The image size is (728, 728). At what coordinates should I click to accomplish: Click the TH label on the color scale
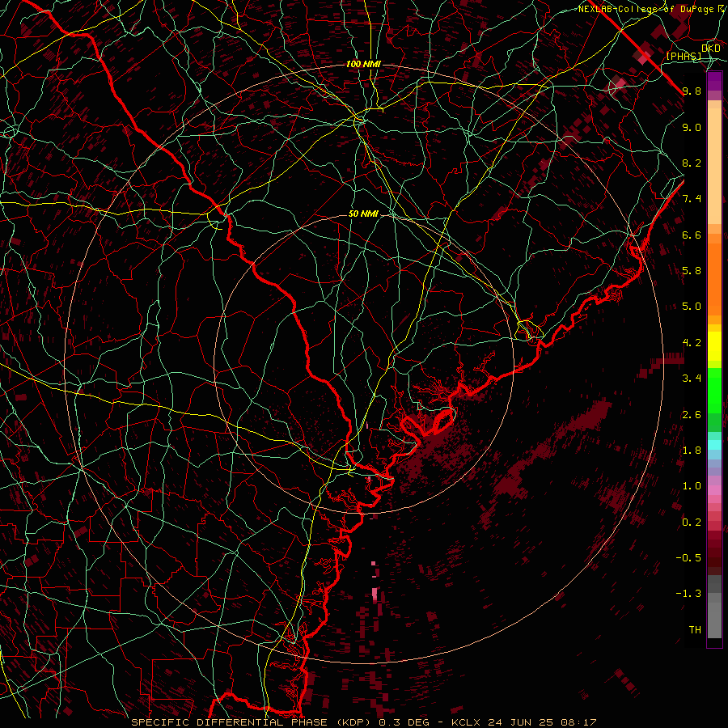695,630
